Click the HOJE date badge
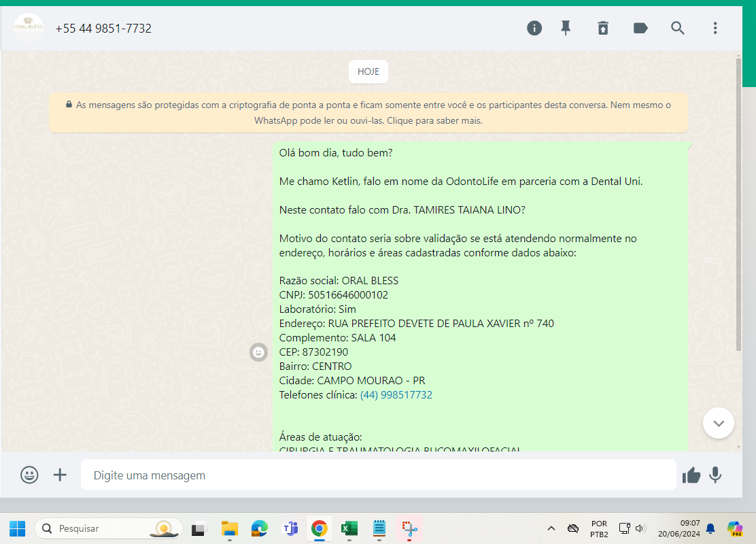Screen dimensions: 756x544 coord(368,71)
